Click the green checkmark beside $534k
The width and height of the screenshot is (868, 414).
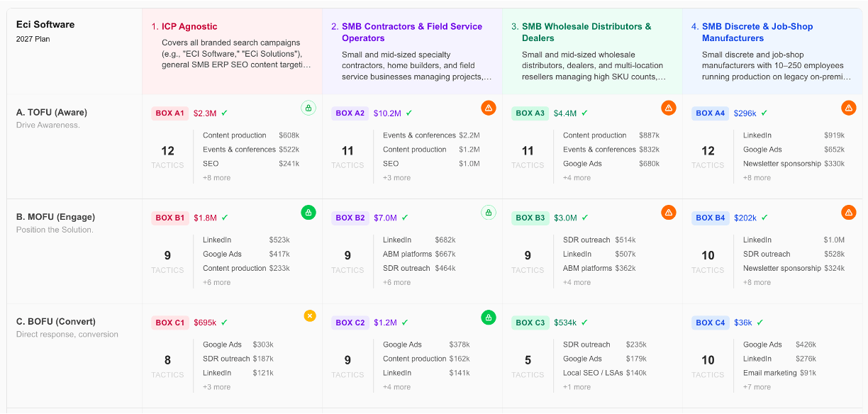(x=584, y=323)
